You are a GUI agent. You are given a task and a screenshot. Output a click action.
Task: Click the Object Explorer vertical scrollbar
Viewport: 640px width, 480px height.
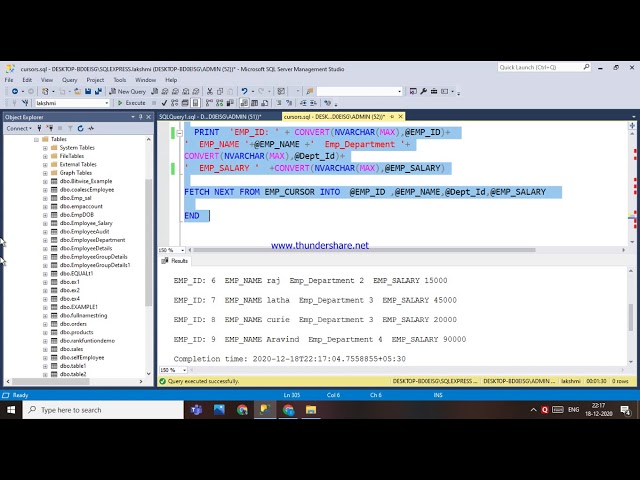[x=149, y=242]
